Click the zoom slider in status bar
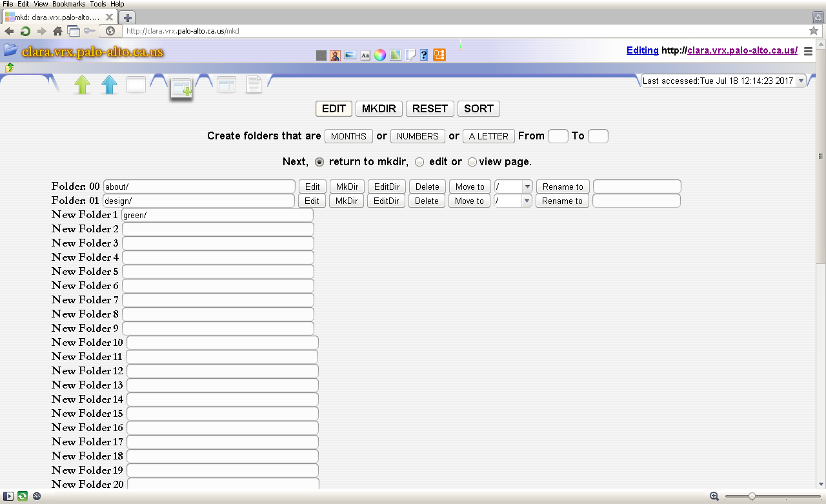This screenshot has width=826, height=504. tap(752, 496)
